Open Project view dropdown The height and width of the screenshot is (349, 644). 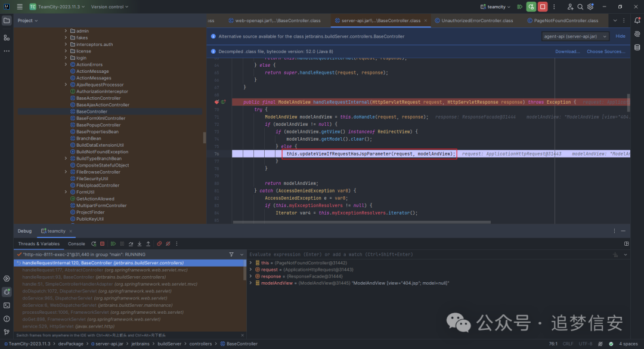coord(27,20)
